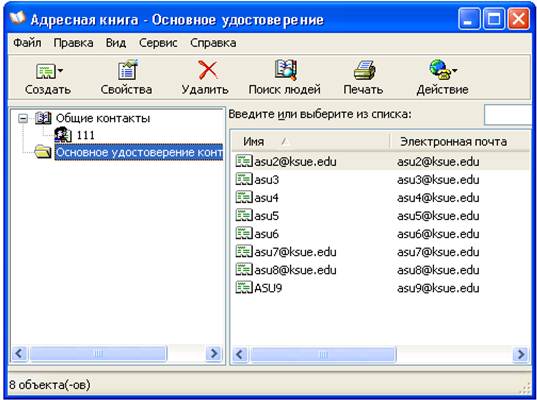Maximize the Адресная книга window
Image resolution: width=537 pixels, height=400 pixels.
494,19
